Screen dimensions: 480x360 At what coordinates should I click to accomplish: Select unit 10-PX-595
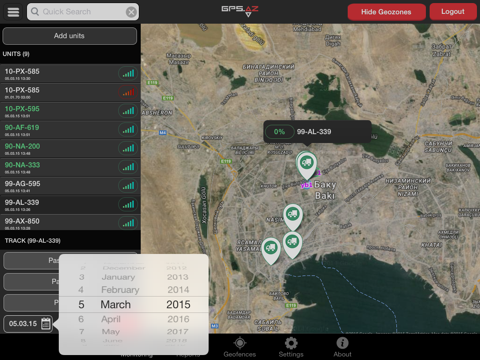[x=70, y=111]
